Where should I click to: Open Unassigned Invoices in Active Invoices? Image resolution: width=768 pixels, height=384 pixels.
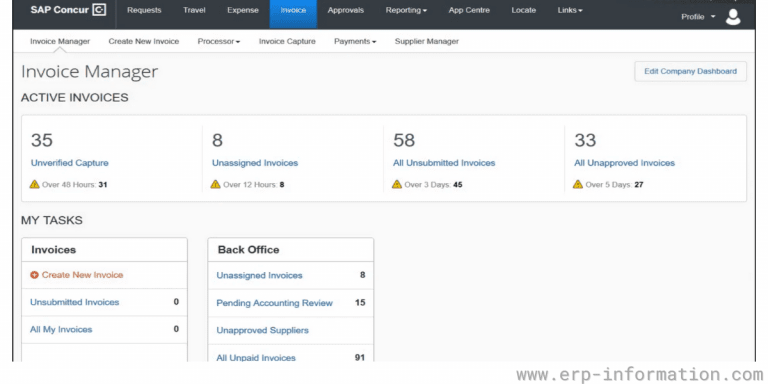pos(255,163)
